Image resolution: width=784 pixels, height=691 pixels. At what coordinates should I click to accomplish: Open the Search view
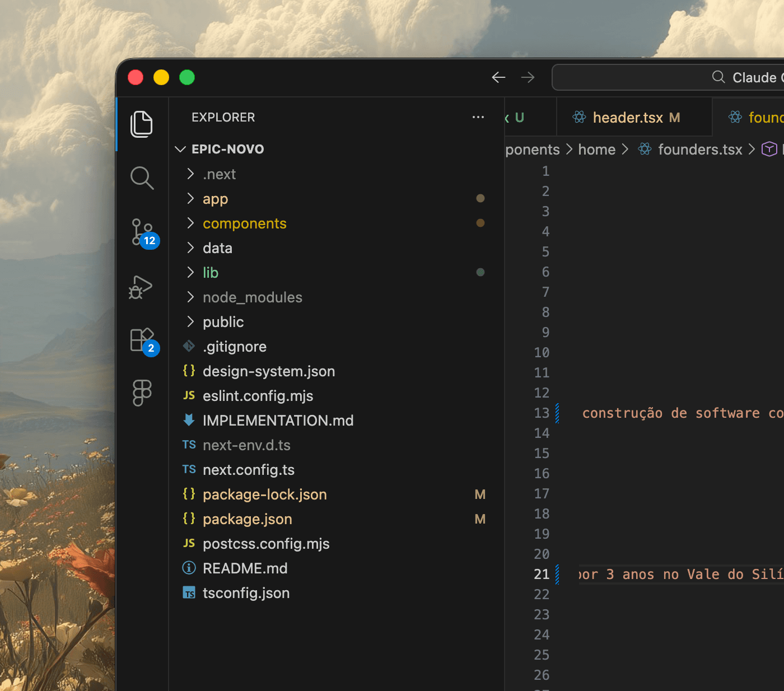pyautogui.click(x=142, y=178)
